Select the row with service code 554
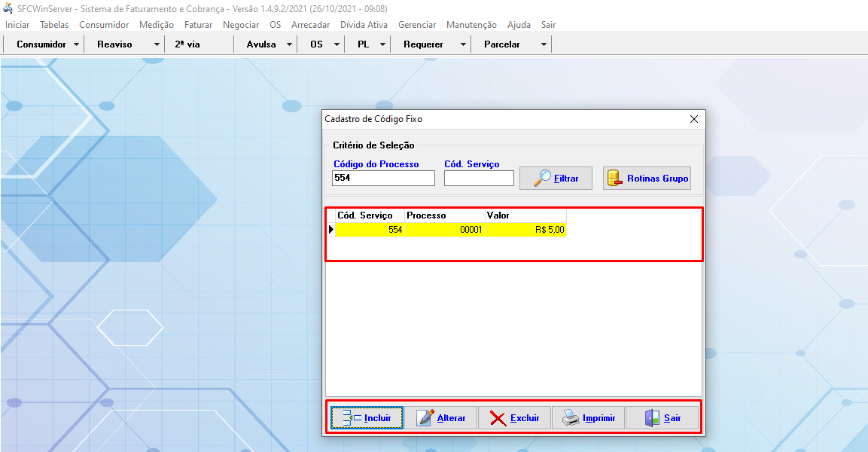Screen dimensions: 868x452 447,230
